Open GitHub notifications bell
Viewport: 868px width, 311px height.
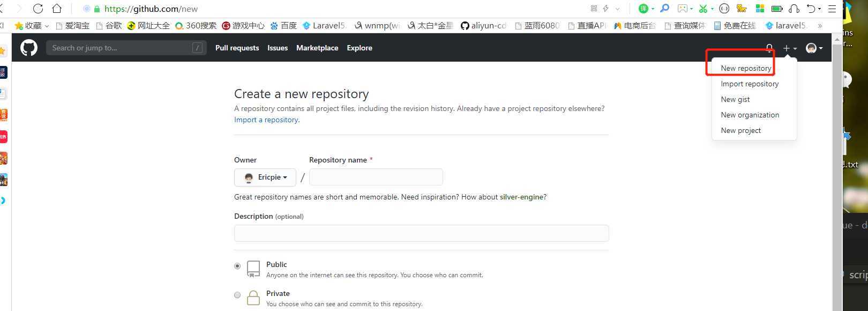[x=769, y=48]
